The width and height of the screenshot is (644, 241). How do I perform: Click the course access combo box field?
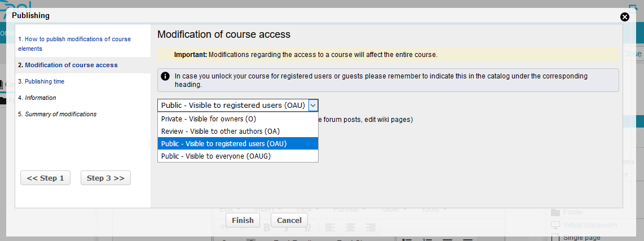pyautogui.click(x=233, y=105)
